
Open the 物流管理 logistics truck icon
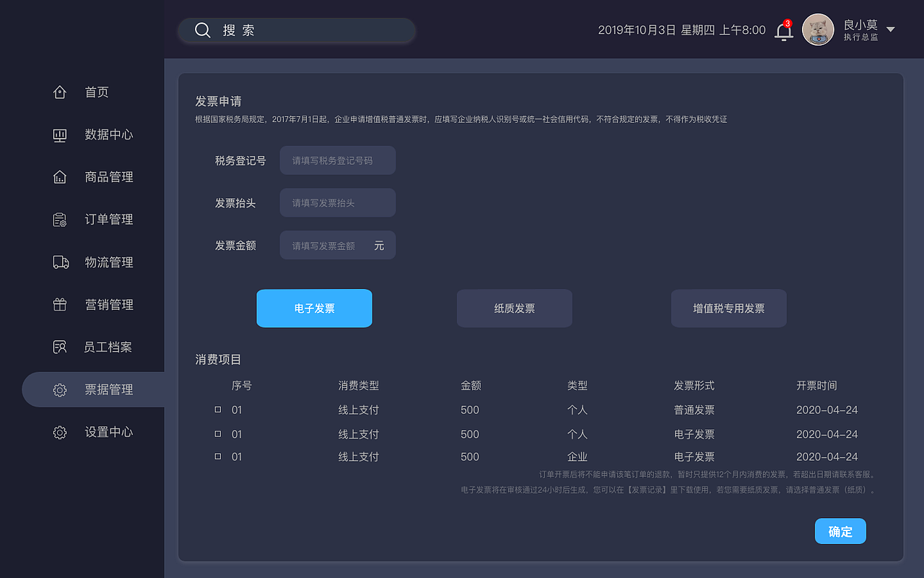tap(60, 262)
